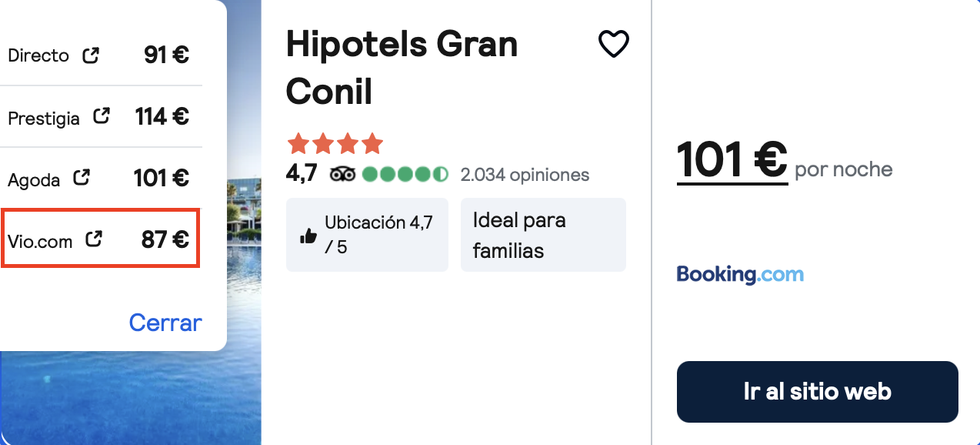Click the thumbs-up icon next to Ubicación
The image size is (980, 445).
point(308,236)
